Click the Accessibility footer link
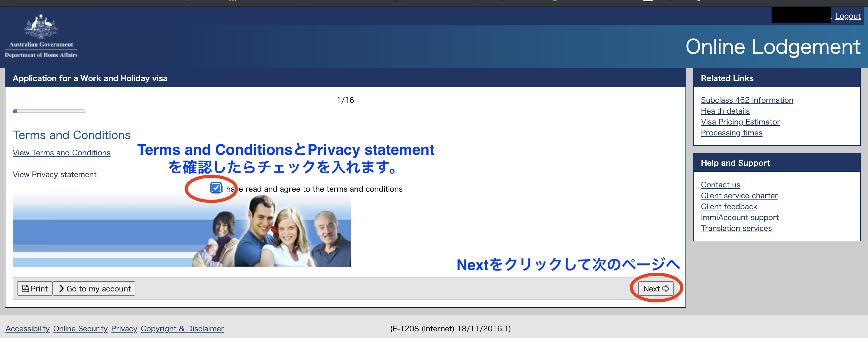The height and width of the screenshot is (338, 868). pos(28,329)
